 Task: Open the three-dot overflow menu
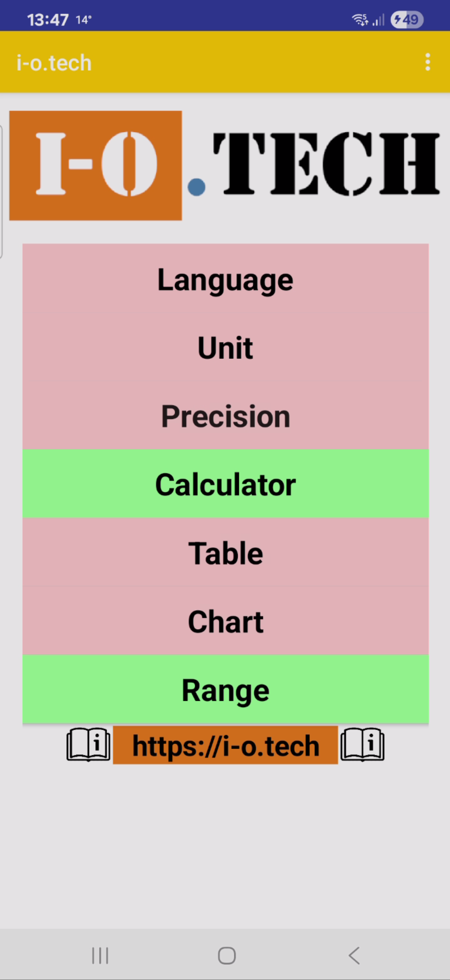[x=428, y=62]
